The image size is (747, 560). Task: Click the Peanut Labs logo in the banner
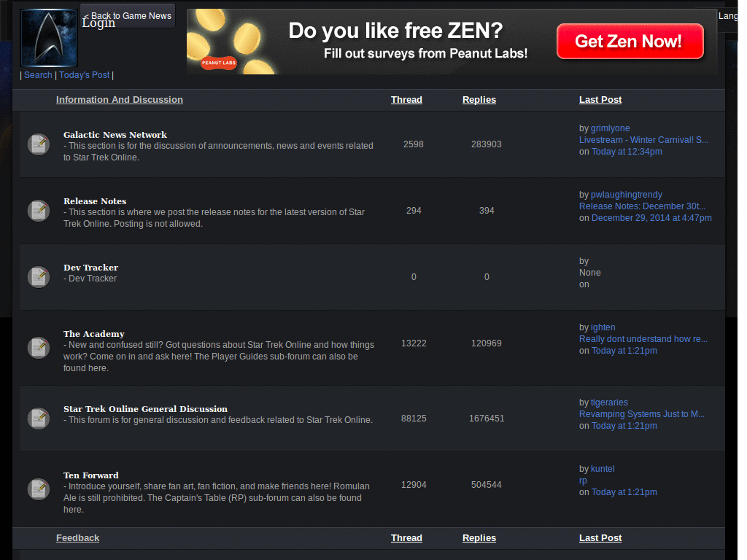coord(218,63)
